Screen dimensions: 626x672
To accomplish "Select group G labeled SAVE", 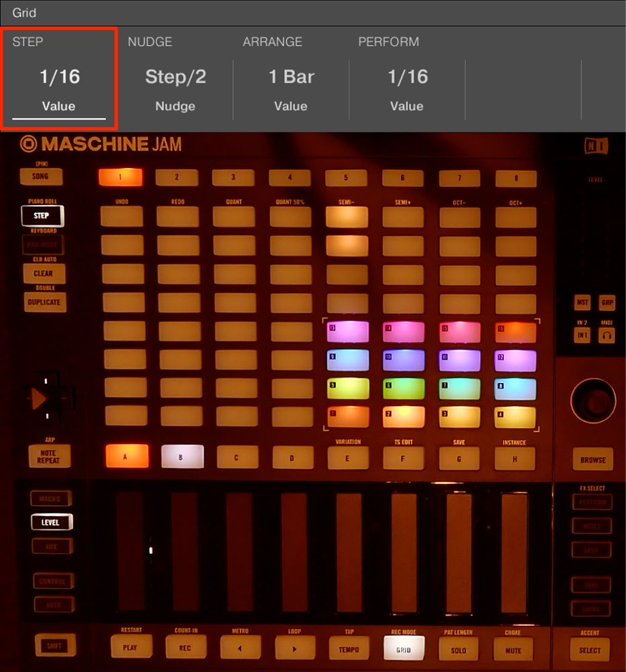I will (459, 459).
